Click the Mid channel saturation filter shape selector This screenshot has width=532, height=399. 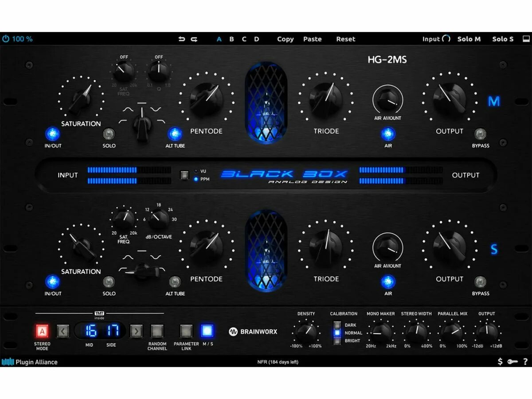point(142,124)
